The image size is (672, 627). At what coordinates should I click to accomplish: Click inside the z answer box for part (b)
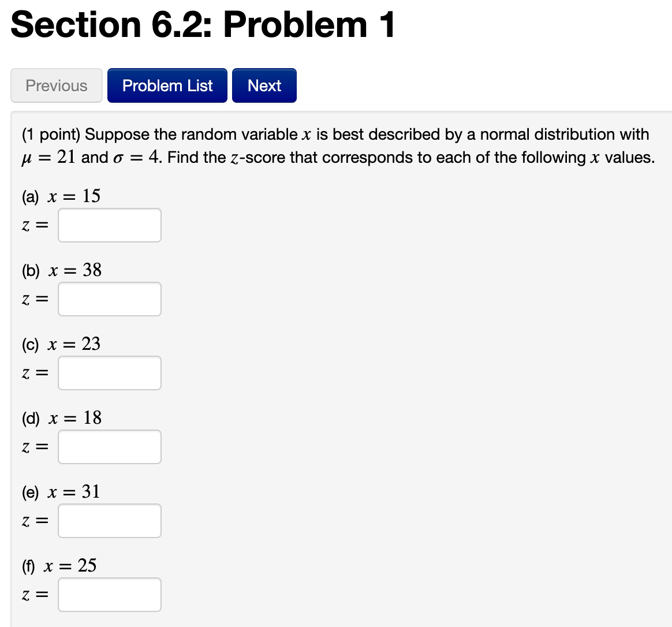[109, 299]
